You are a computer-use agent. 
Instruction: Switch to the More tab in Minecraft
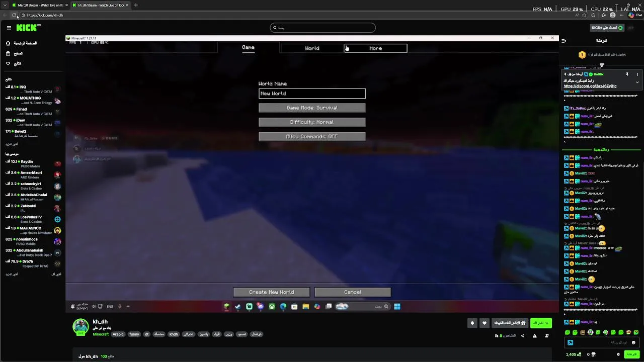point(376,48)
